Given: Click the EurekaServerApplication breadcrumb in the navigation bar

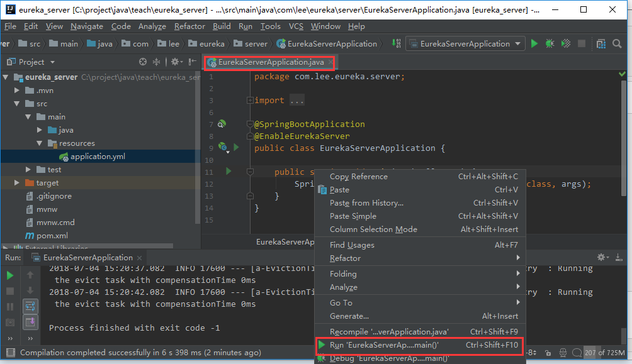Looking at the screenshot, I should pos(327,44).
